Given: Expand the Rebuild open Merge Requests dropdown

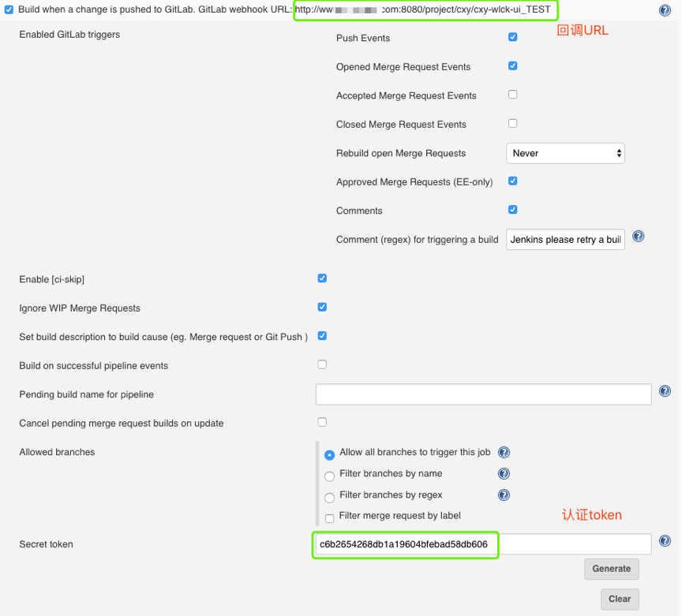Looking at the screenshot, I should pyautogui.click(x=565, y=153).
